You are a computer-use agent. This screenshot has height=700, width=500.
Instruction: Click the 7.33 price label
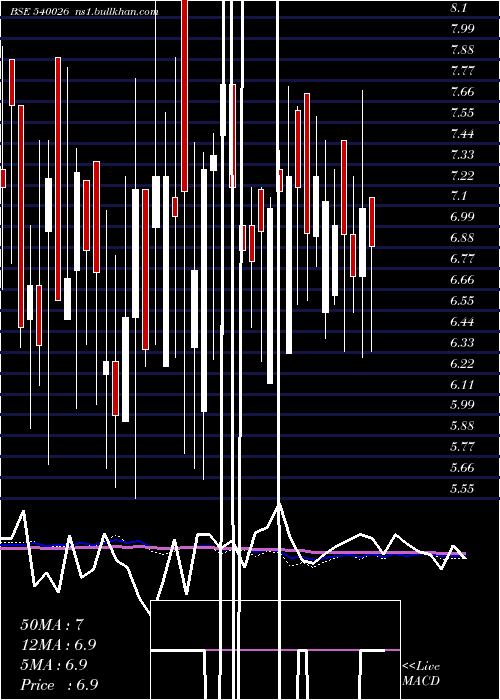point(462,154)
